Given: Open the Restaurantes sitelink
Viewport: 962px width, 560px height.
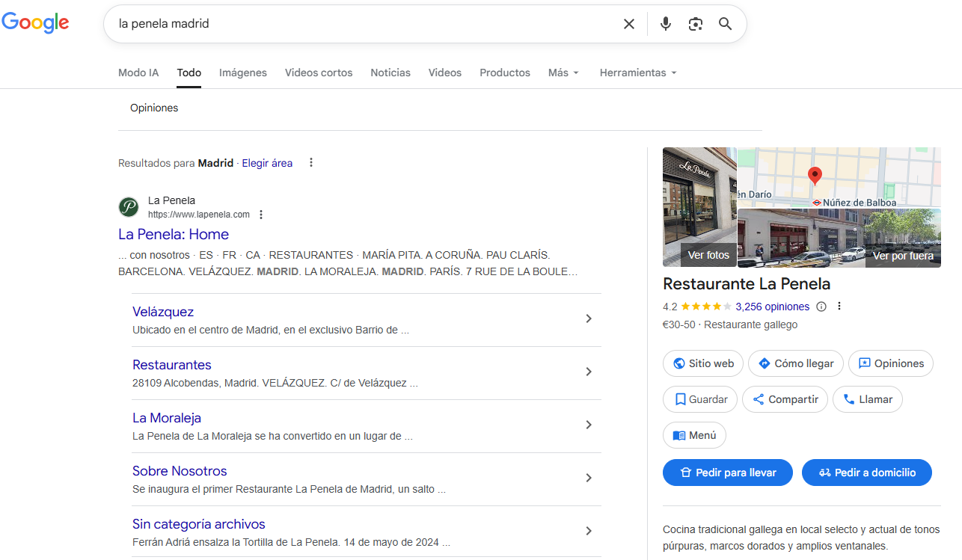Looking at the screenshot, I should (x=172, y=365).
